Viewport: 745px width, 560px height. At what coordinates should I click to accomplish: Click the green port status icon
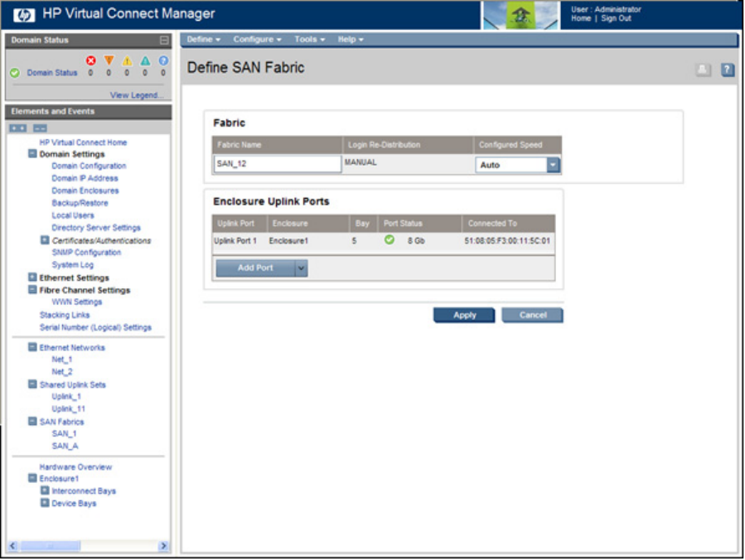(x=389, y=240)
